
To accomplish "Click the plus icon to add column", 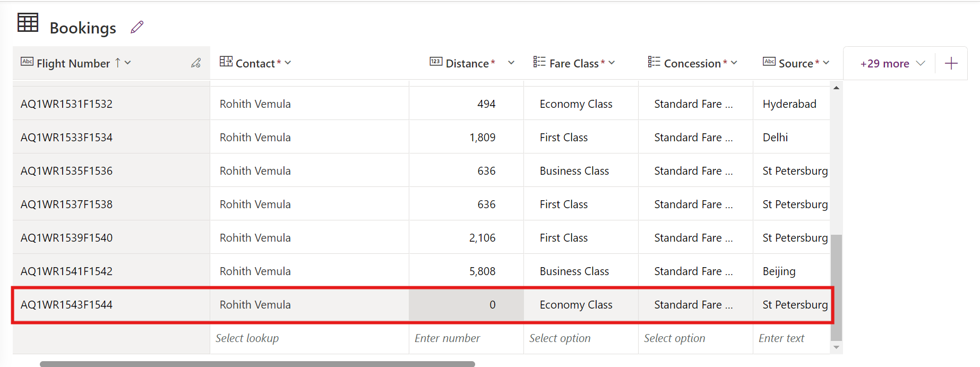I will tap(951, 64).
